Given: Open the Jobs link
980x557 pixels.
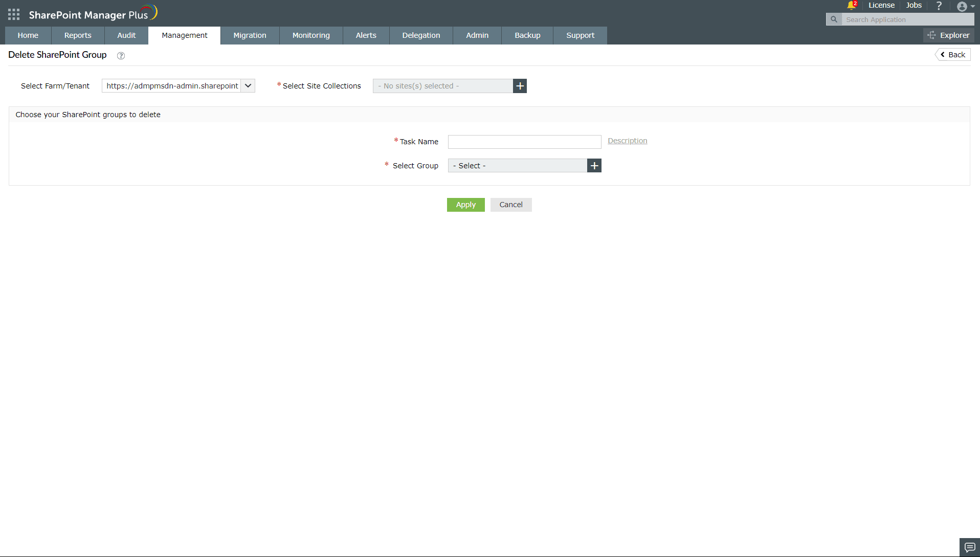Looking at the screenshot, I should coord(914,5).
